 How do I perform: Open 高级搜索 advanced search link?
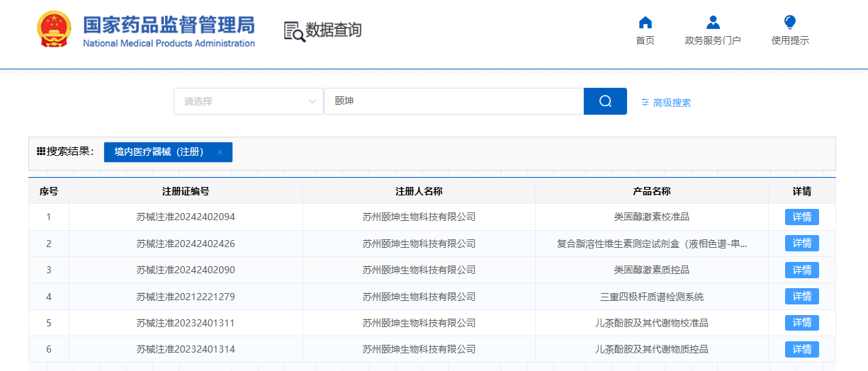[x=672, y=103]
